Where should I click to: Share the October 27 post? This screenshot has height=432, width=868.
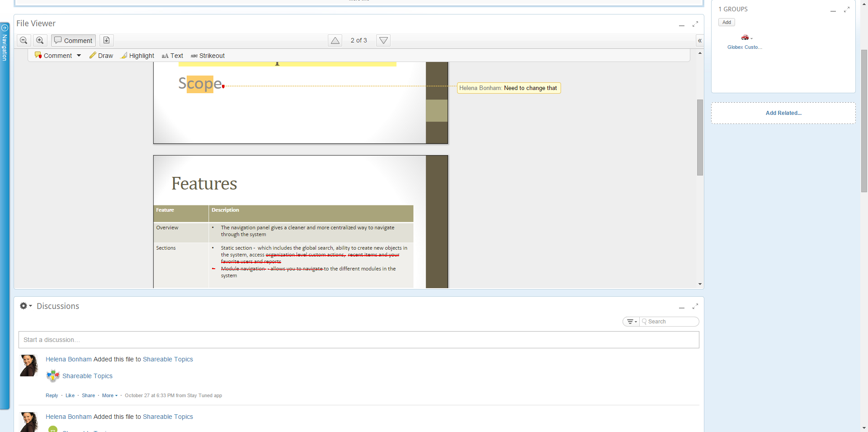click(x=88, y=395)
